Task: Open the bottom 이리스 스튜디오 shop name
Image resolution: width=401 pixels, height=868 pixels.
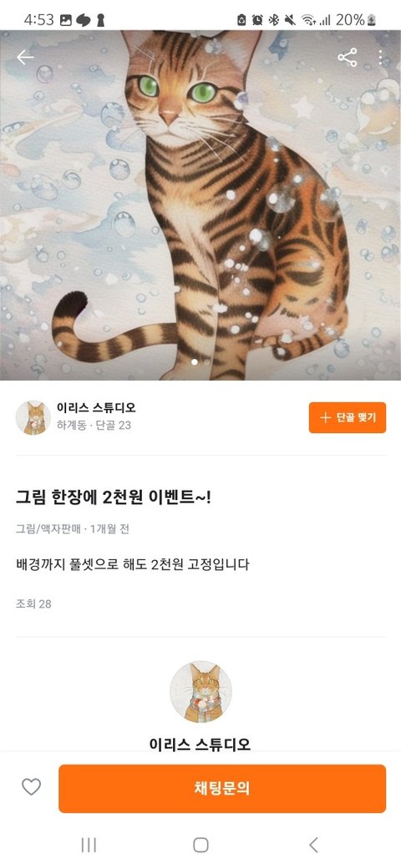Action: [200, 744]
